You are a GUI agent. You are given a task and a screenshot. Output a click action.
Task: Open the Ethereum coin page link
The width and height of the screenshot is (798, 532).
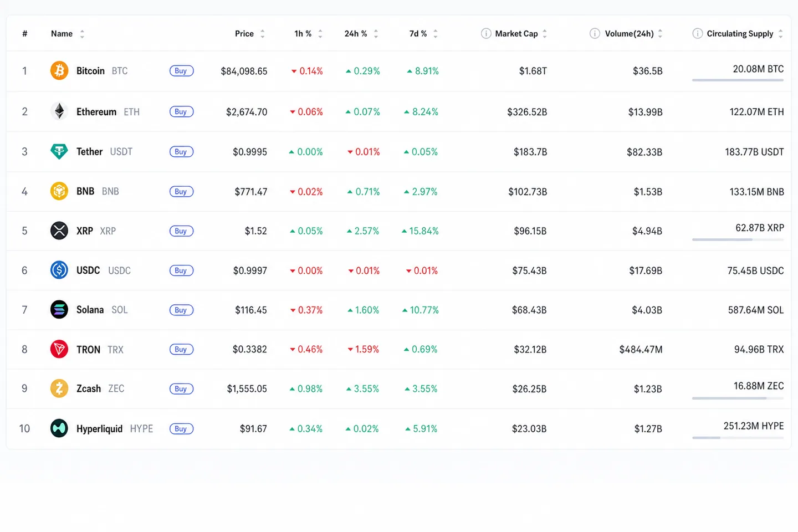[96, 111]
